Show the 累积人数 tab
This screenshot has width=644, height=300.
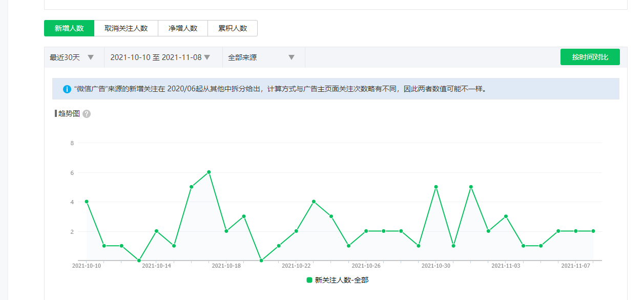[x=233, y=28]
